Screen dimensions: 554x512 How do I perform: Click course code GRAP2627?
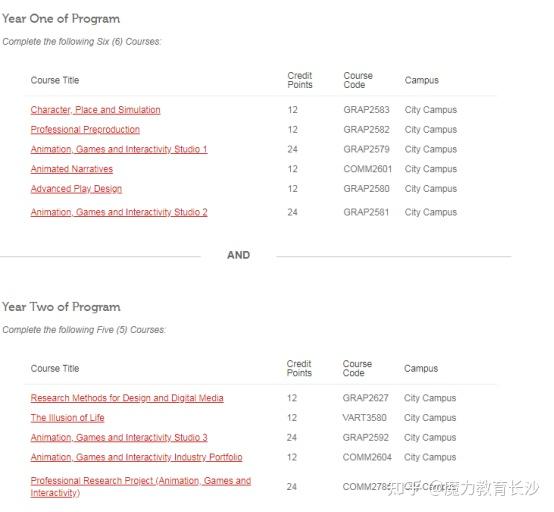click(x=366, y=398)
